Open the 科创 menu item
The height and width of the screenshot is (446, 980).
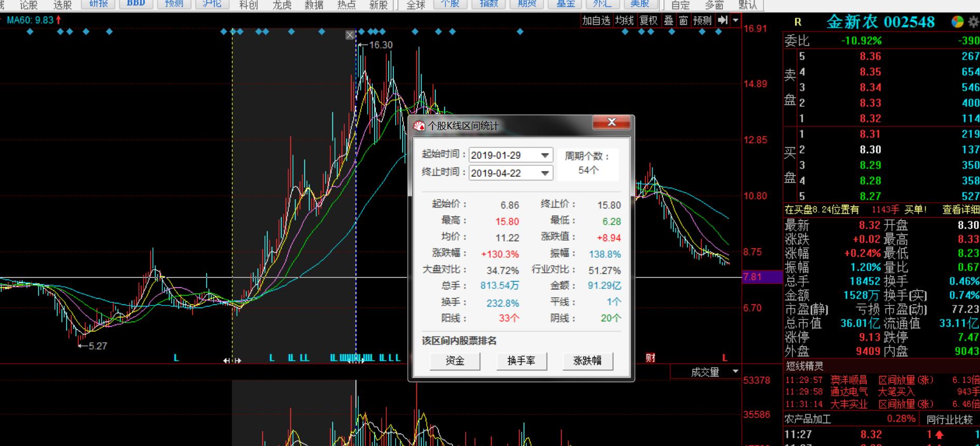pos(248,5)
